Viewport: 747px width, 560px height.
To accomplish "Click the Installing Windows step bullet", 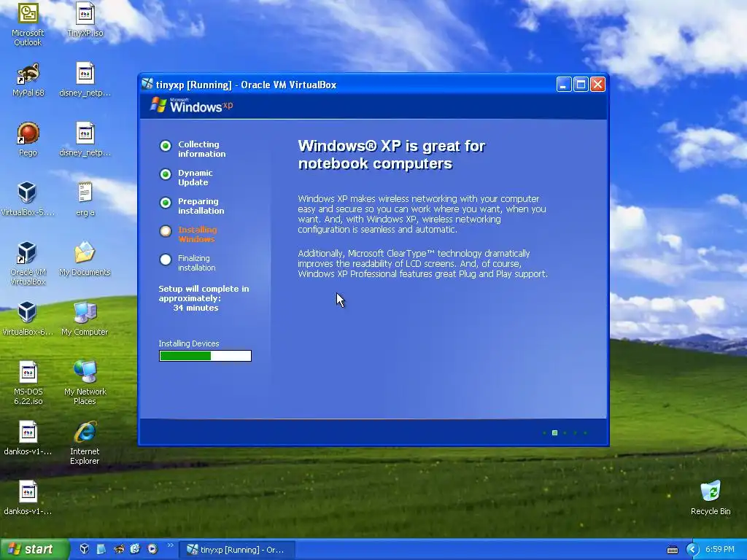I will pyautogui.click(x=166, y=231).
